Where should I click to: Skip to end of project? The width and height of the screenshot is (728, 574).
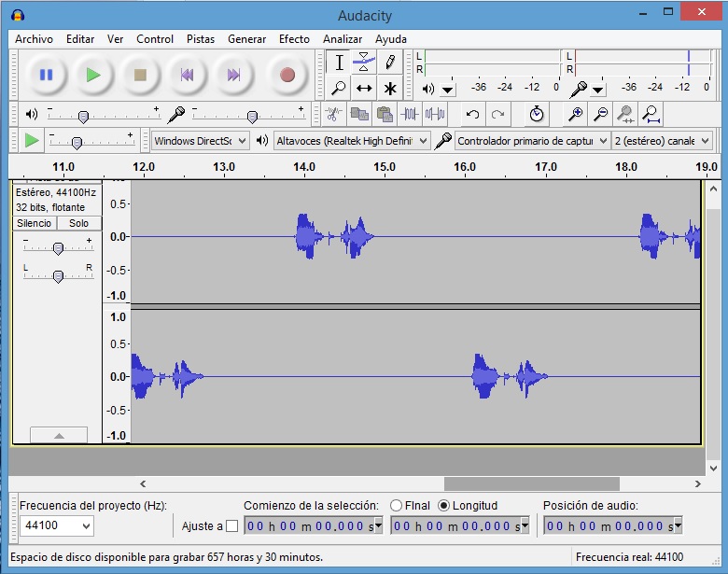click(x=234, y=75)
